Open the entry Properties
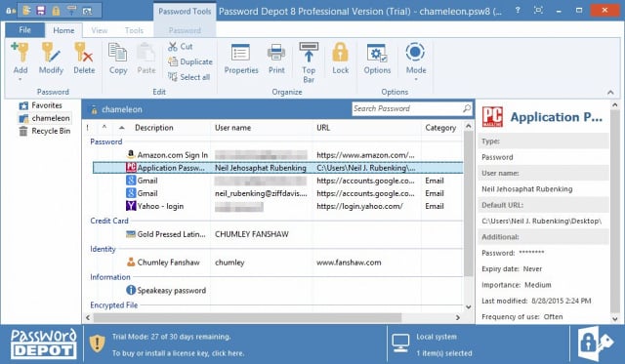 pos(241,59)
